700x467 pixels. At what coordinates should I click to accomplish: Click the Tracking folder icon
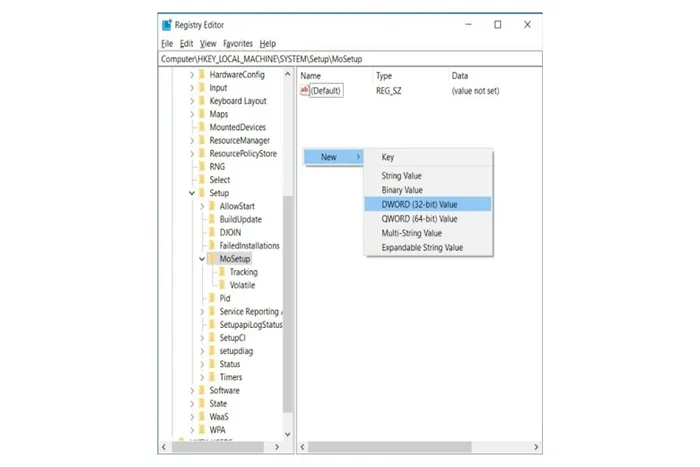(222, 272)
